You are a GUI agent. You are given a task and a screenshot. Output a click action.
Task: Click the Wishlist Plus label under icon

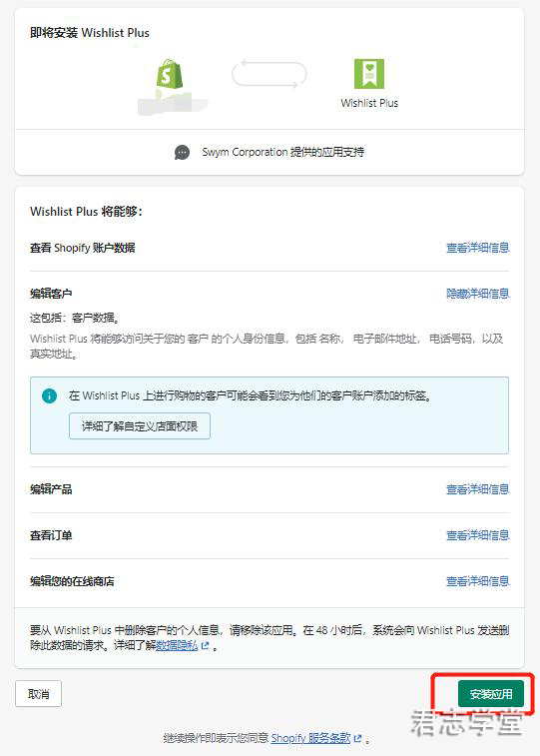[369, 103]
